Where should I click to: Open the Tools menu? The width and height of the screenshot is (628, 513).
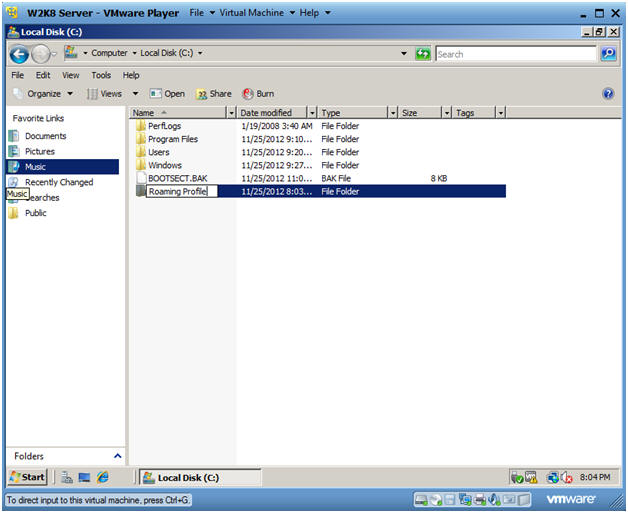click(x=101, y=75)
